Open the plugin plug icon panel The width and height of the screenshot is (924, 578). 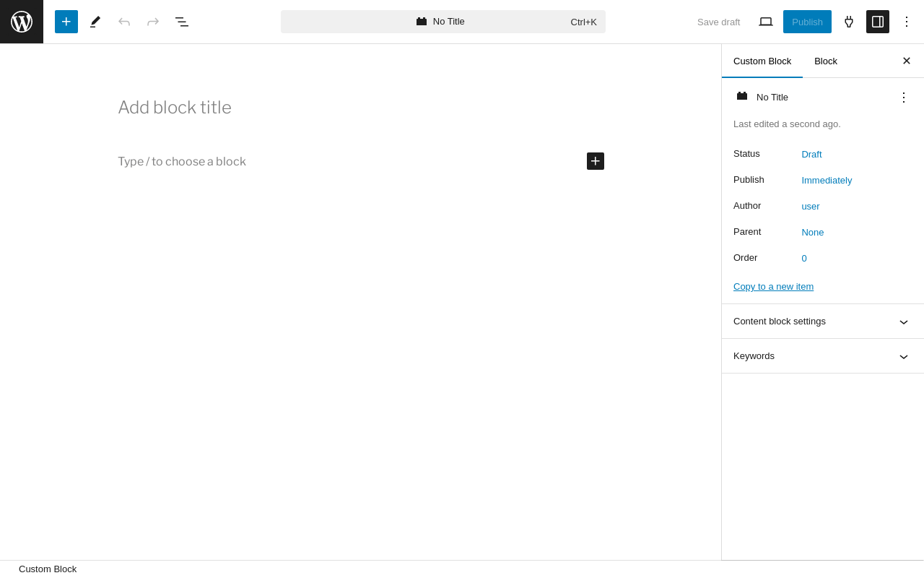click(x=849, y=22)
